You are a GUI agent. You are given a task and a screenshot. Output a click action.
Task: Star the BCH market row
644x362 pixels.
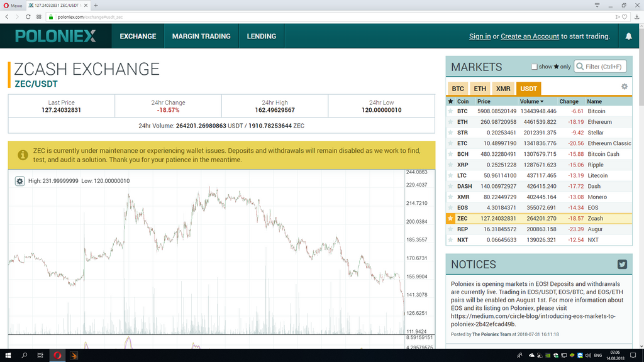point(450,154)
